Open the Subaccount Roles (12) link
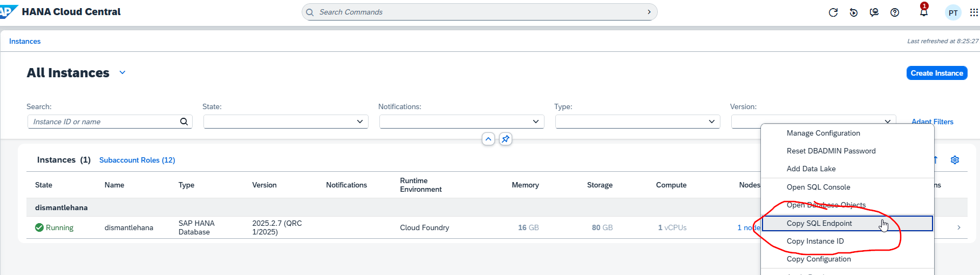This screenshot has width=980, height=275. pyautogui.click(x=137, y=160)
